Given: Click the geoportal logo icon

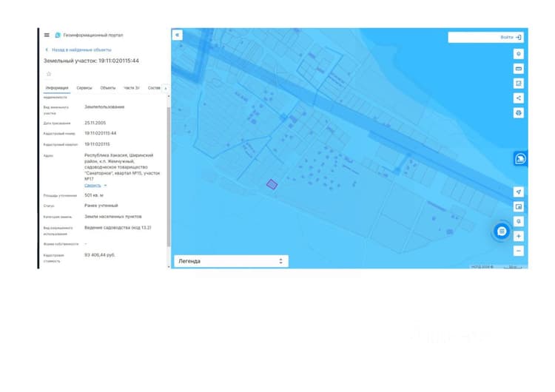Looking at the screenshot, I should click(x=58, y=35).
